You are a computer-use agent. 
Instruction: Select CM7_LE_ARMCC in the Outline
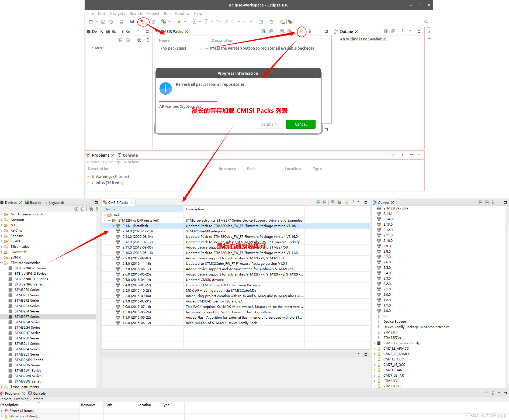[396, 348]
